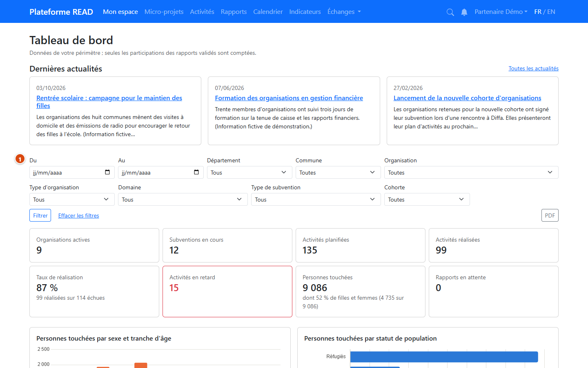Screen dimensions: 588x368
Task: Open Formation des organisations en gestion financière
Action: tap(289, 98)
